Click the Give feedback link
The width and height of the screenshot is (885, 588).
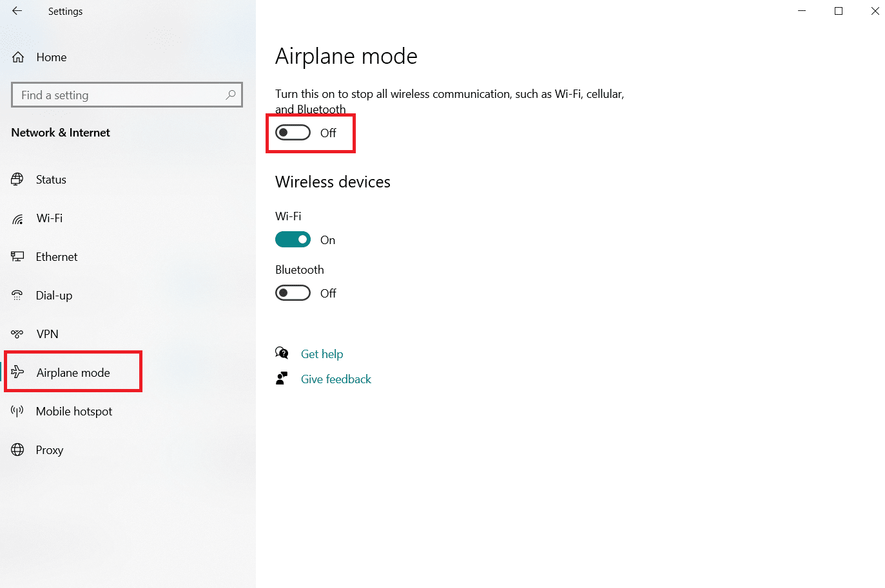click(336, 379)
